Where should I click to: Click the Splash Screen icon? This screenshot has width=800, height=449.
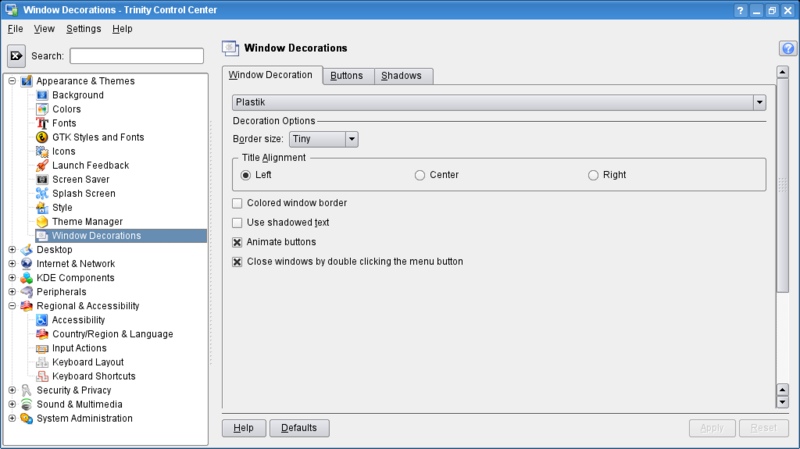coord(42,193)
